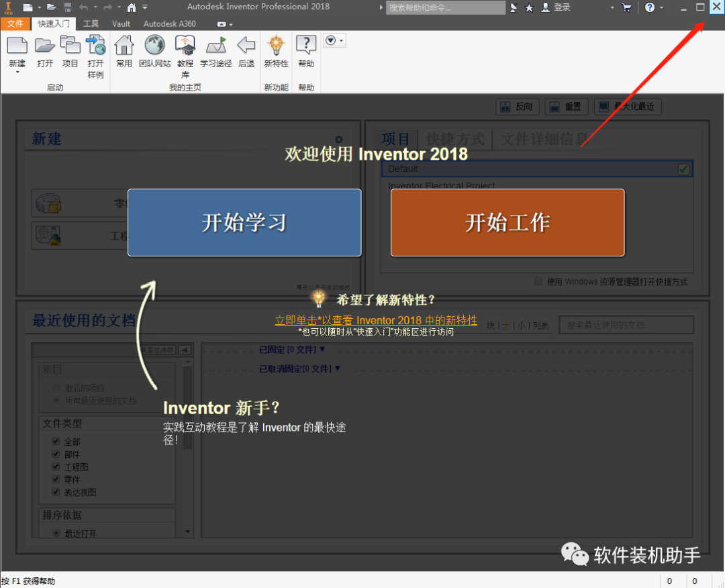The width and height of the screenshot is (725, 588).
Task: Click the gear settings icon in the 新建 panel
Action: pyautogui.click(x=339, y=139)
